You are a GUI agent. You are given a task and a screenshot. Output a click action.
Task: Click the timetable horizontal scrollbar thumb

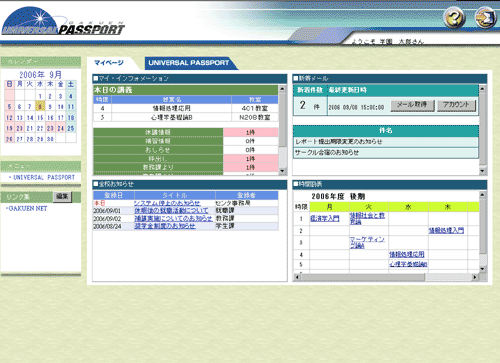[363, 277]
